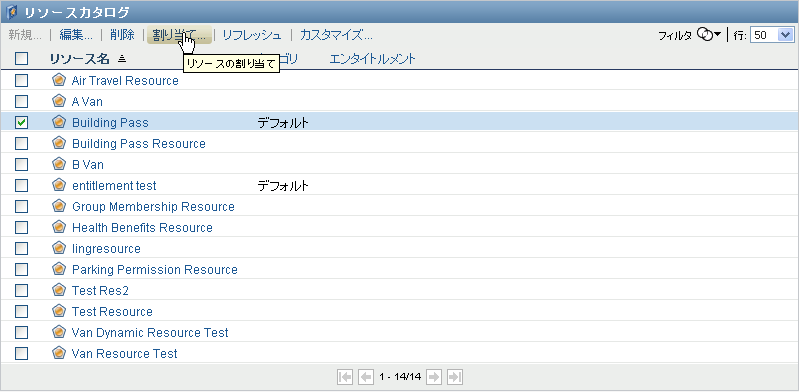Check the B Van checkbox
This screenshot has width=799, height=392.
21,164
